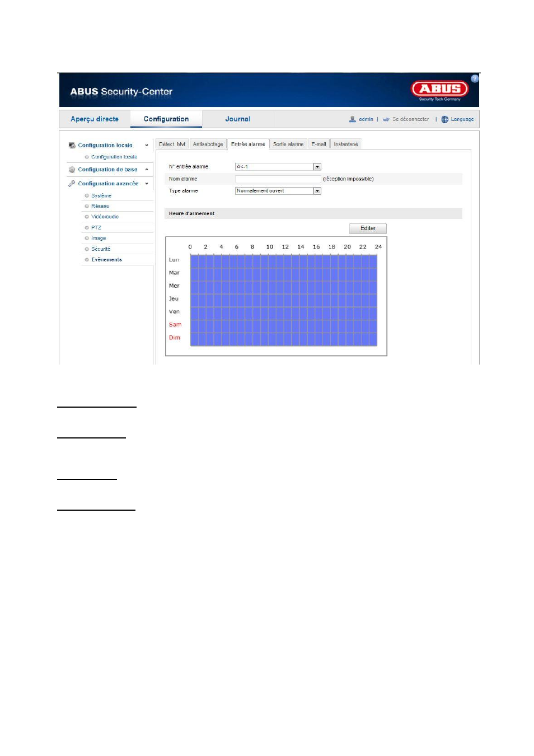Click the admin user link

pos(366,119)
